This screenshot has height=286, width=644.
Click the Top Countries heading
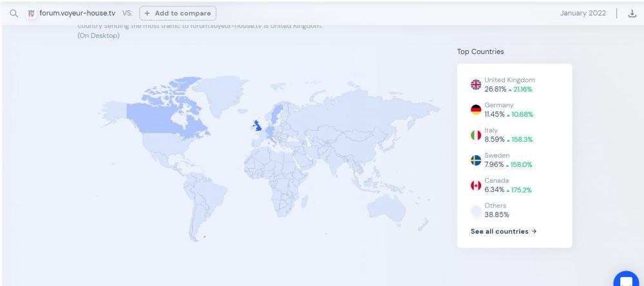(x=480, y=52)
